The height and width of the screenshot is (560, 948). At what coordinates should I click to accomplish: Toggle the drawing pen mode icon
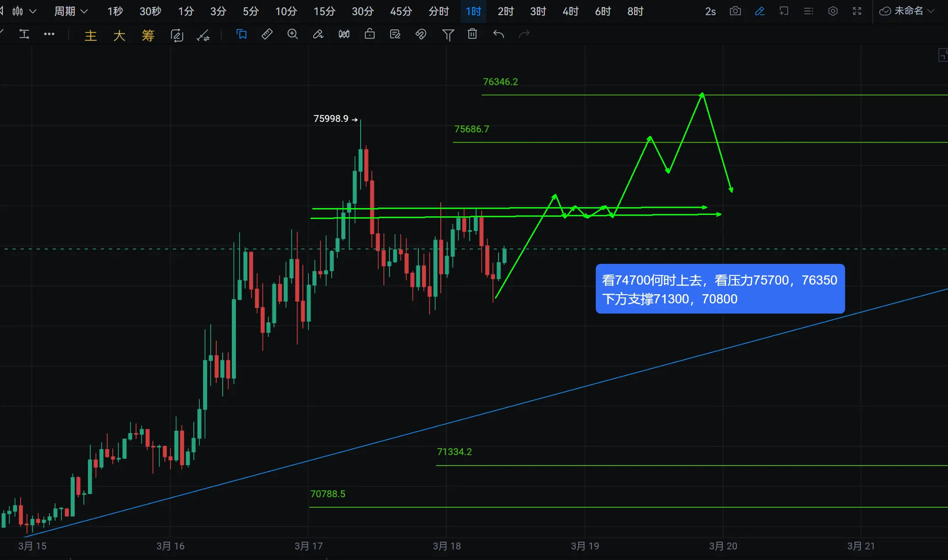760,11
